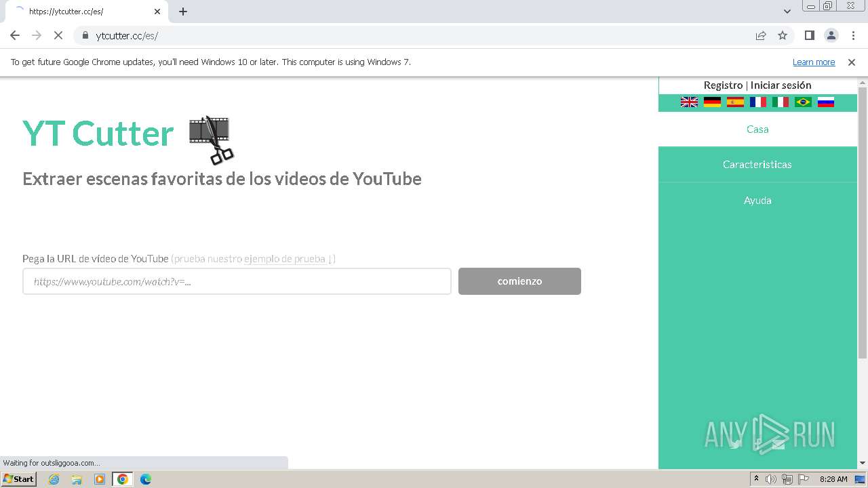The width and height of the screenshot is (868, 488).
Task: Open network status tray icon
Action: coord(787,479)
